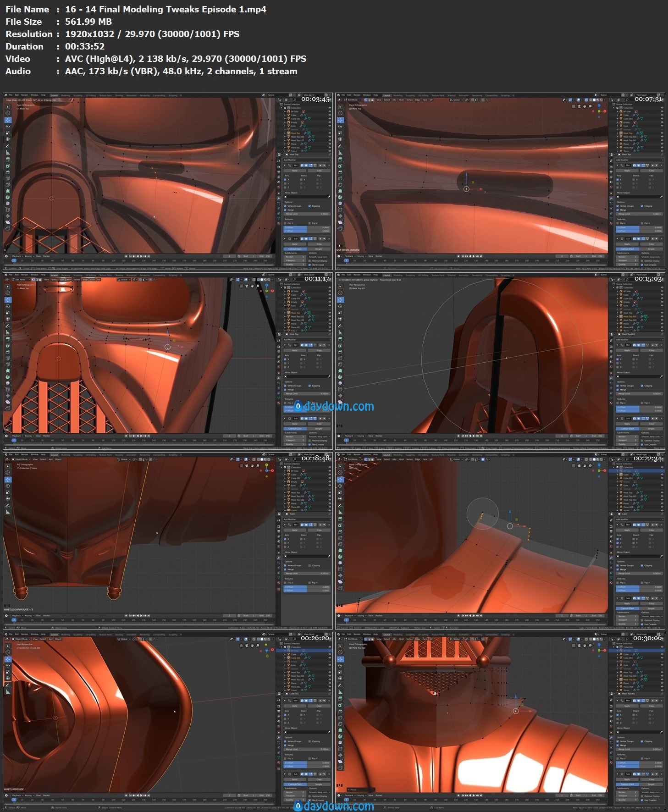Screen dimensions: 668x812
Task: Click the outliner filter icon in the 00:15:03 frame
Action: click(x=662, y=279)
